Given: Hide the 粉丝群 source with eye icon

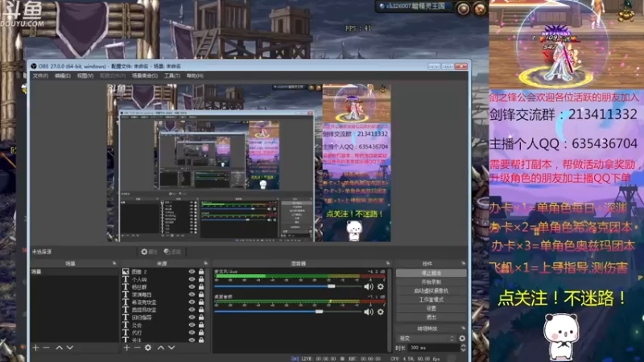Looking at the screenshot, I should [192, 287].
